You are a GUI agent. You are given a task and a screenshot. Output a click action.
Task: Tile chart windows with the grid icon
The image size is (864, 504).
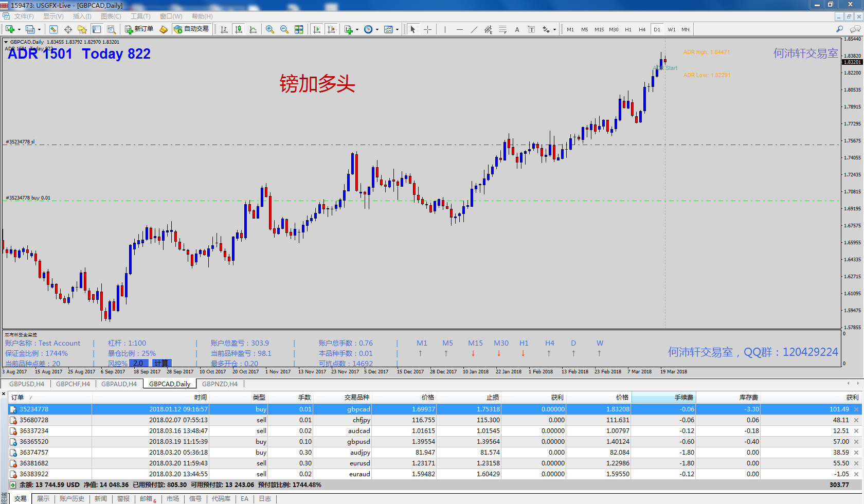pyautogui.click(x=299, y=29)
